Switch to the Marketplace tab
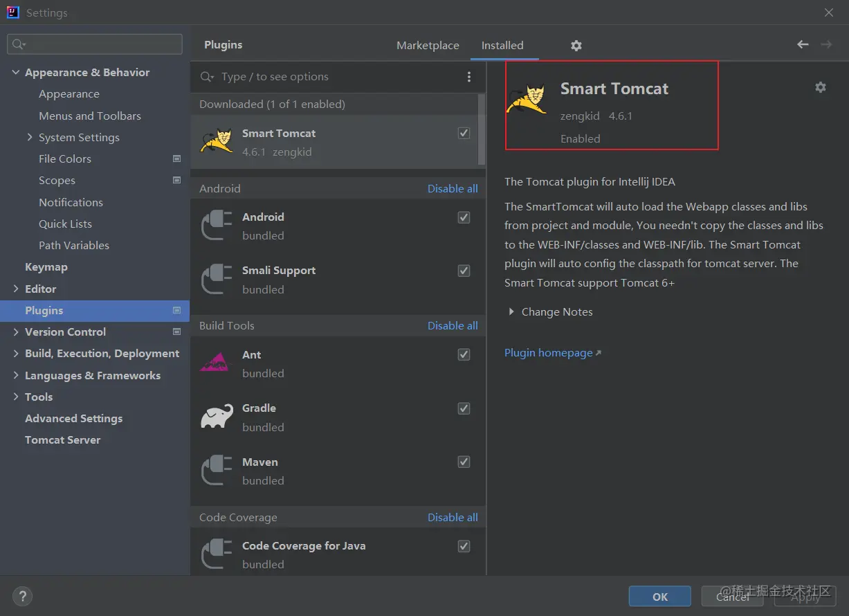849x616 pixels. (428, 46)
